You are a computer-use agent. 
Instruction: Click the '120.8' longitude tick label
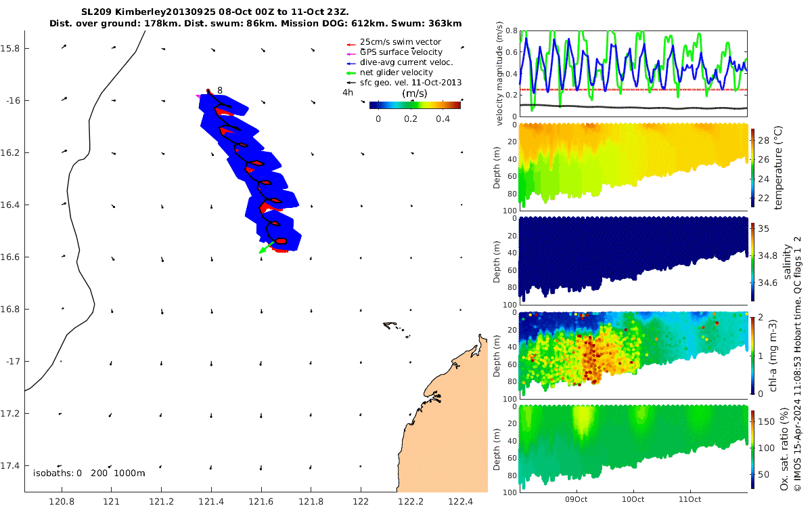tap(62, 502)
